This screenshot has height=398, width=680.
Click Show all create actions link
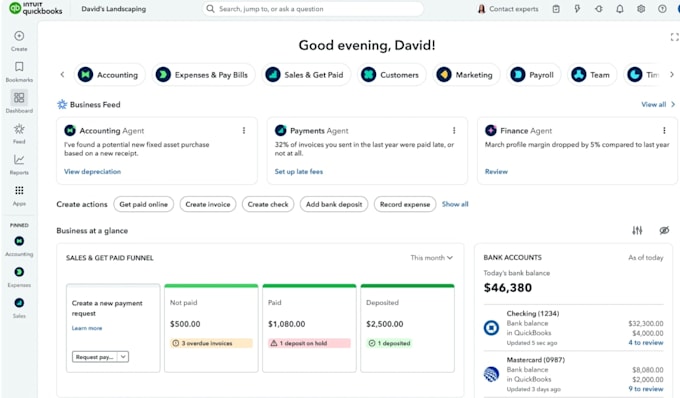coord(455,204)
